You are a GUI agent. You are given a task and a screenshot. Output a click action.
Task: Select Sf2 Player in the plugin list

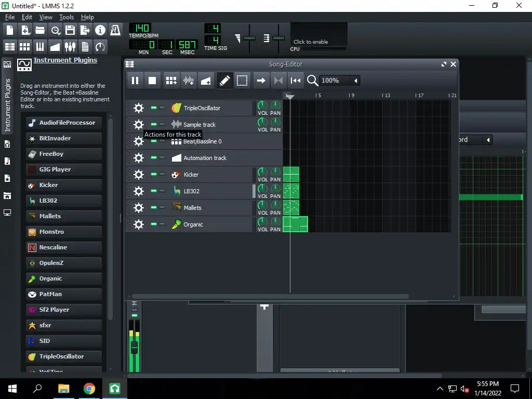pyautogui.click(x=64, y=310)
